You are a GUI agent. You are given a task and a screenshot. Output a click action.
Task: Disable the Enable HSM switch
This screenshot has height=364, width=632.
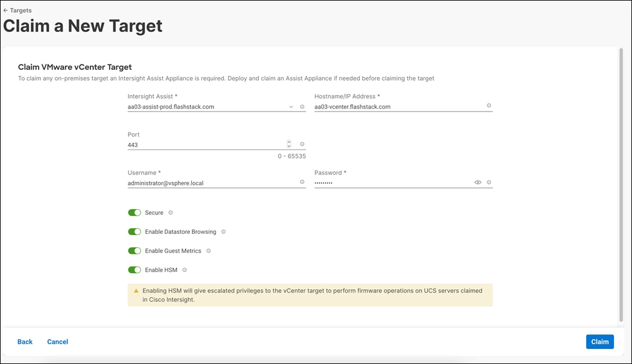(x=134, y=269)
